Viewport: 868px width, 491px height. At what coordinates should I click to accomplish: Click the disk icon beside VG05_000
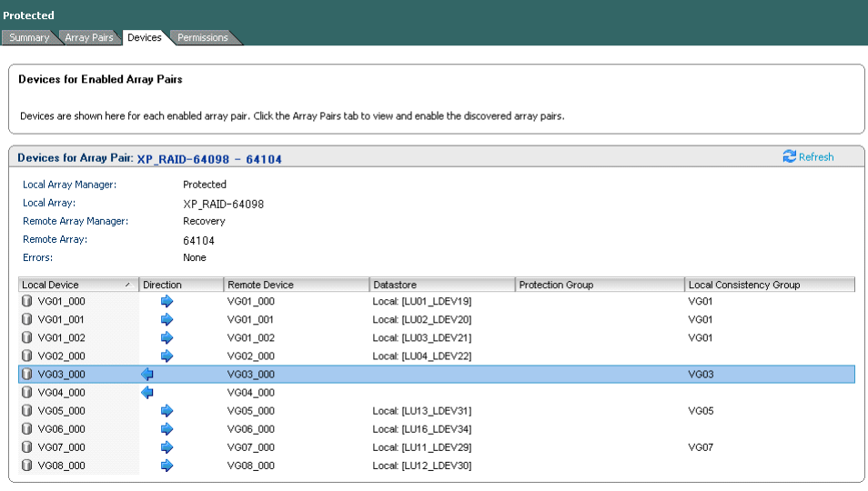[27, 411]
